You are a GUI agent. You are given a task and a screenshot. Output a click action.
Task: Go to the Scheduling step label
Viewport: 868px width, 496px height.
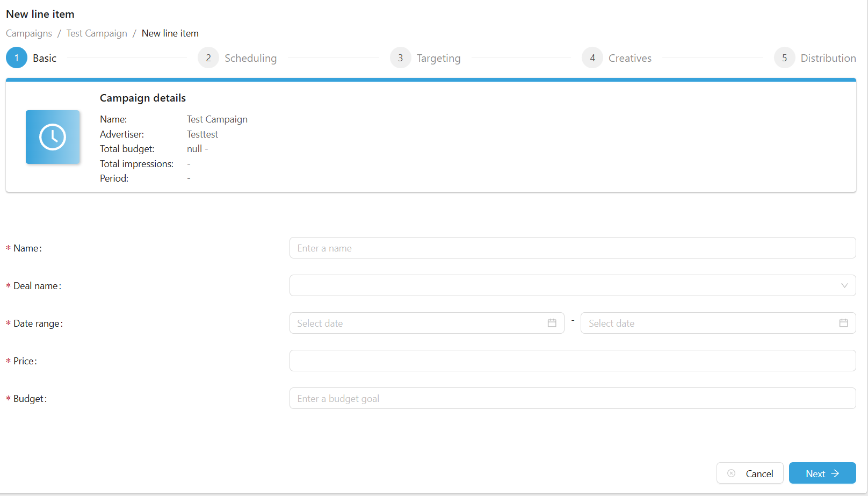pyautogui.click(x=250, y=58)
